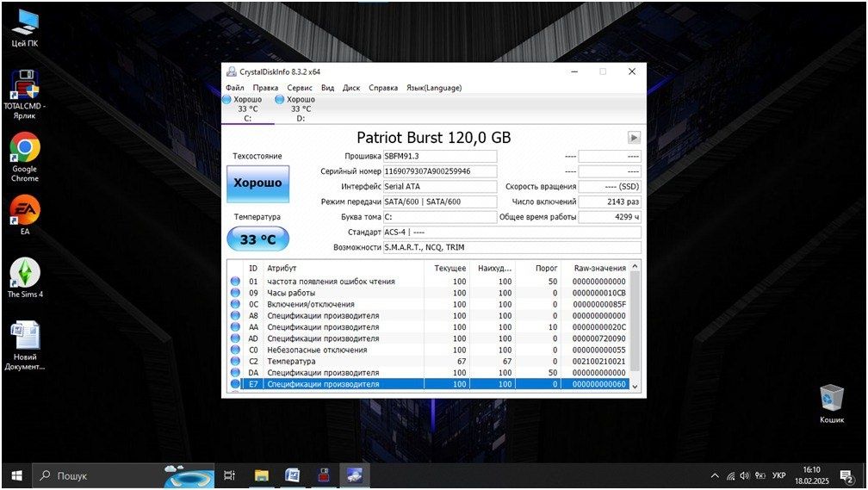Open Цей ПК desktop icon
This screenshot has width=868, height=490.
pyautogui.click(x=25, y=28)
